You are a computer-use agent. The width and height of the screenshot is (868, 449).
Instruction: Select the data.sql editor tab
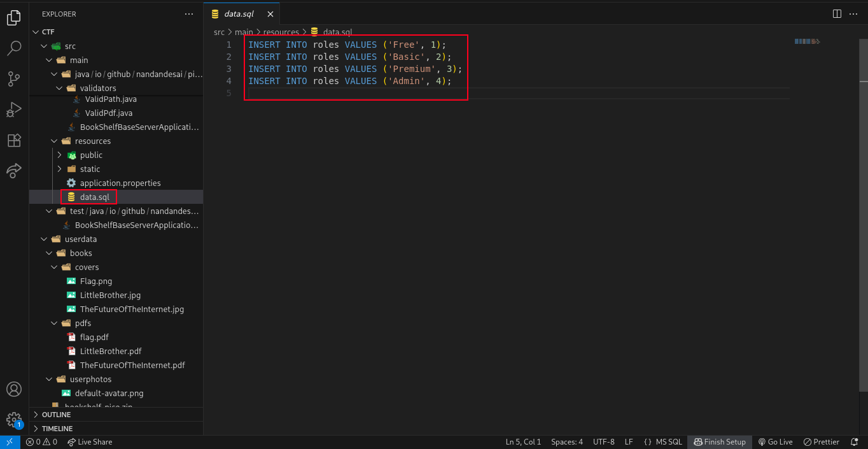point(239,13)
